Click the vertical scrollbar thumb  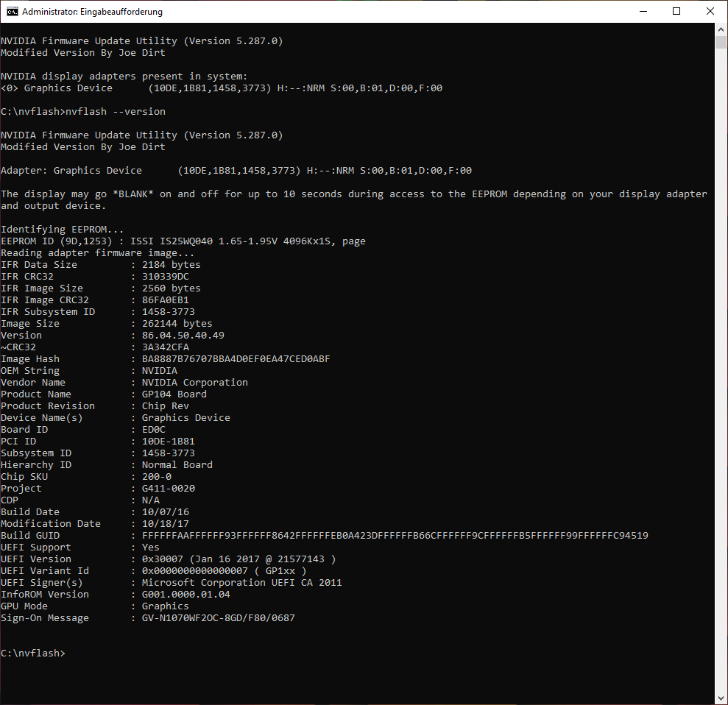(721, 42)
